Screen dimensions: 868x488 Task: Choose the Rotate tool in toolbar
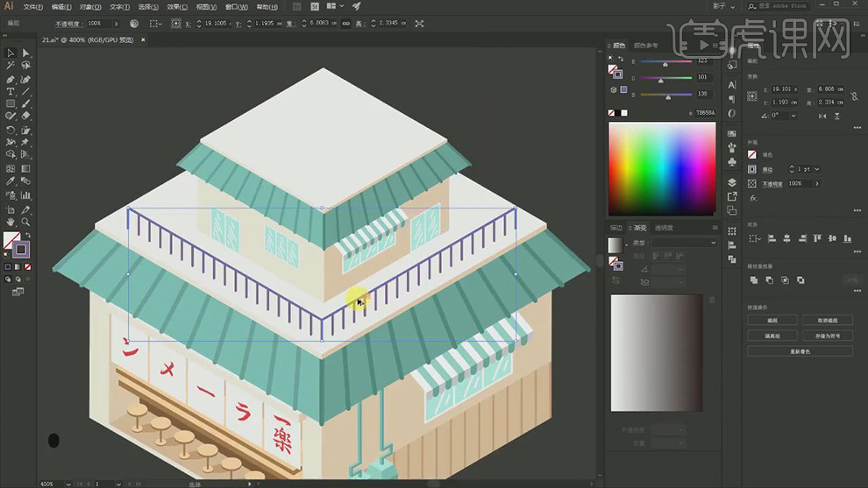(x=11, y=130)
